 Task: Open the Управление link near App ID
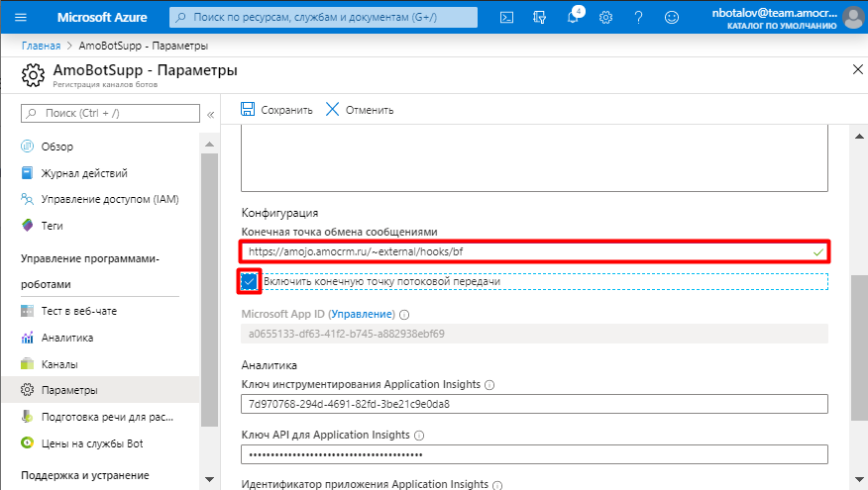(x=363, y=314)
